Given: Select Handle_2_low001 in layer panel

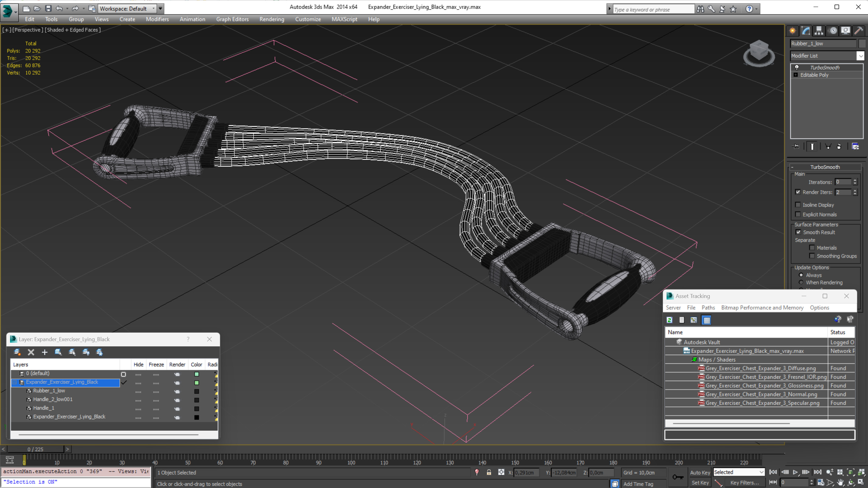Looking at the screenshot, I should coord(53,399).
